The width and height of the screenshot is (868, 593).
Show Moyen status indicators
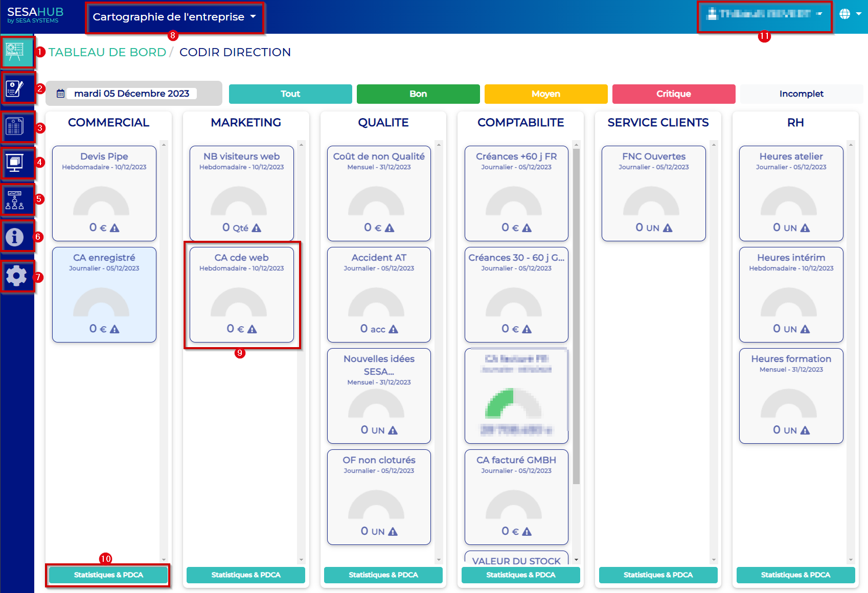[x=545, y=94]
